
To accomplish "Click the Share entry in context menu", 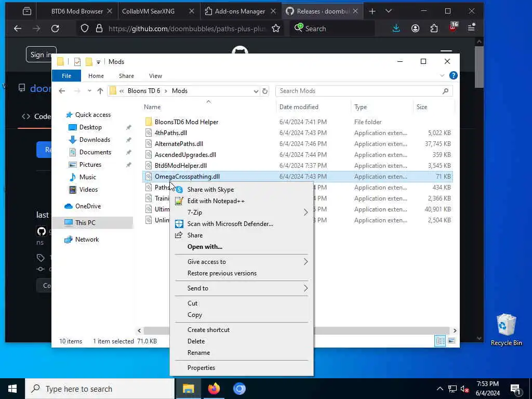I will click(241, 235).
